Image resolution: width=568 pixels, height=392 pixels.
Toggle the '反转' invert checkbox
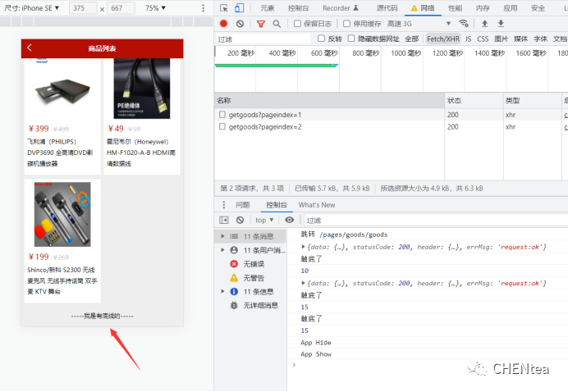pos(321,39)
